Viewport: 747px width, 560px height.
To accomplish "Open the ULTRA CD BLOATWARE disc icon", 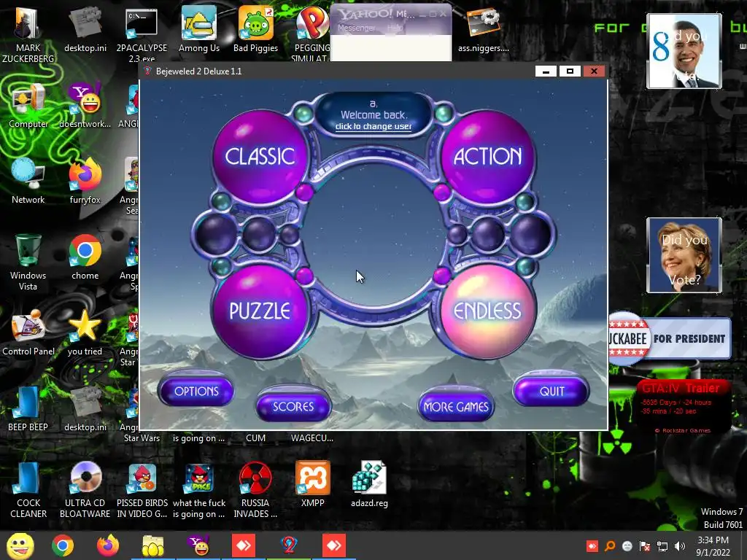I will click(x=85, y=489).
